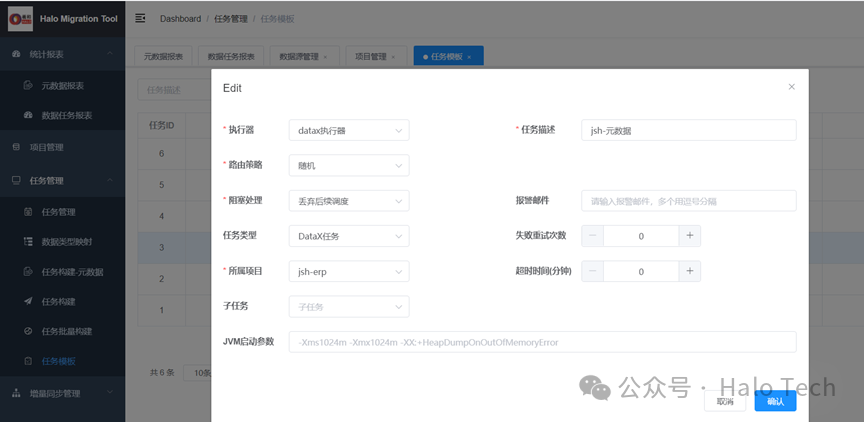This screenshot has height=422, width=864.
Task: Switch to the 元数据报表 tab
Action: (163, 56)
